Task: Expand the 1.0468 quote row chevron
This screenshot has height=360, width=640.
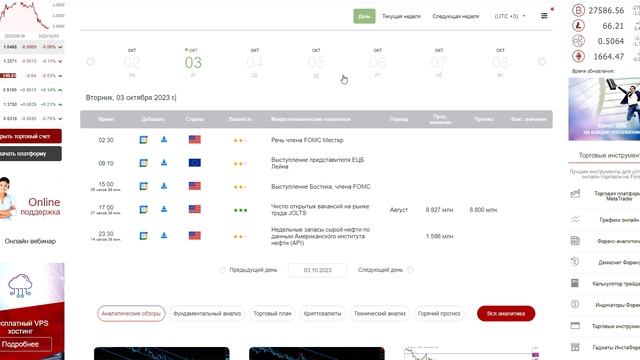Action: (x=60, y=47)
